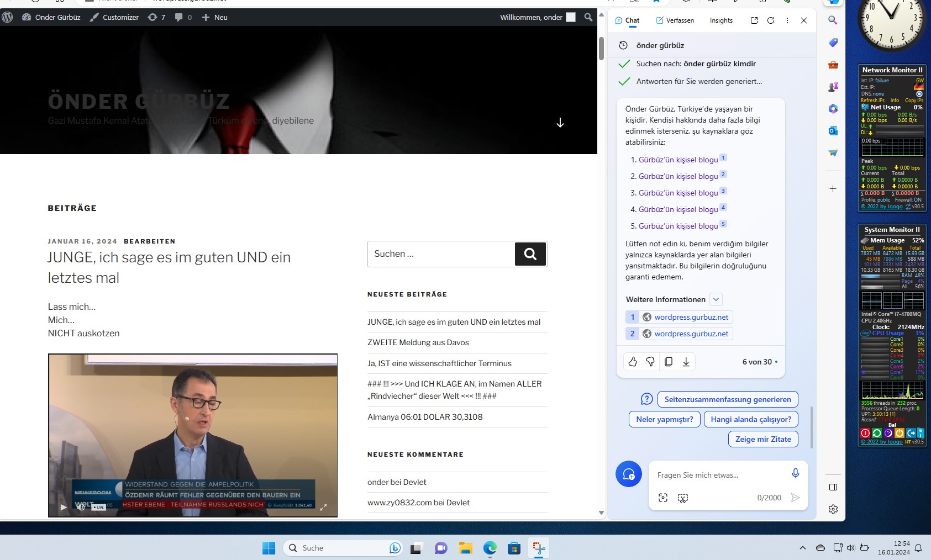
Task: Open the WordPress logo menu in admin bar
Action: [x=7, y=17]
